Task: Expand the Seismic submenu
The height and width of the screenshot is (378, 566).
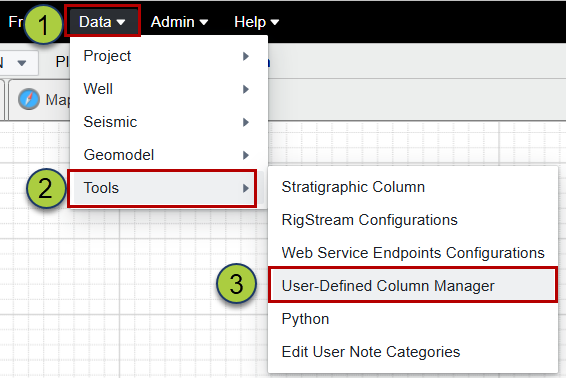Action: coord(169,122)
